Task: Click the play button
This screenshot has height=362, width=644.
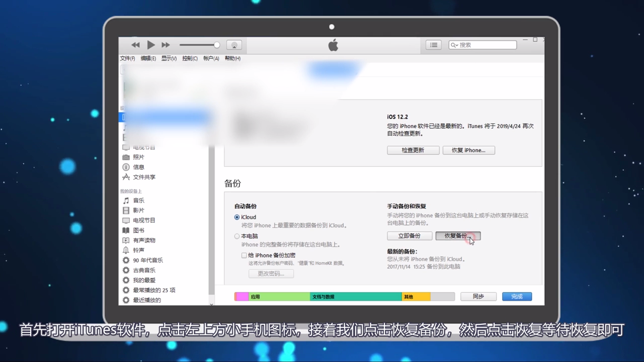Action: pyautogui.click(x=151, y=45)
